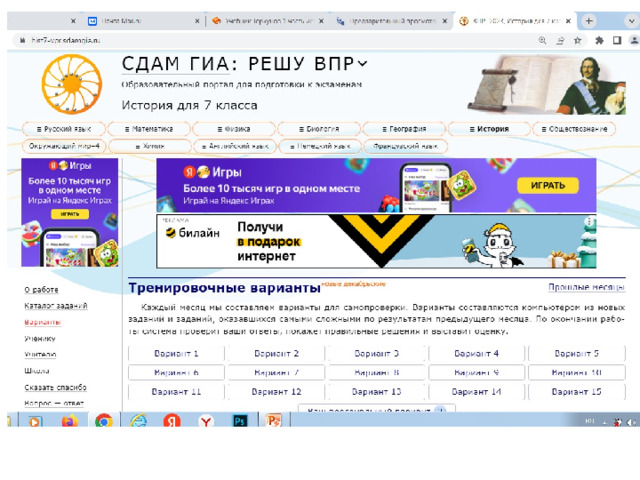Open the Chrome profile avatar icon
Screen dimensions: 640x480
coord(635,40)
